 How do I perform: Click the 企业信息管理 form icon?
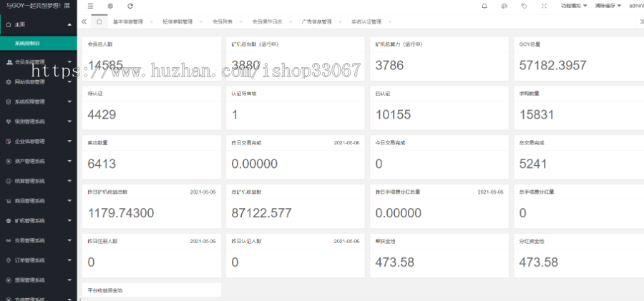coord(9,142)
